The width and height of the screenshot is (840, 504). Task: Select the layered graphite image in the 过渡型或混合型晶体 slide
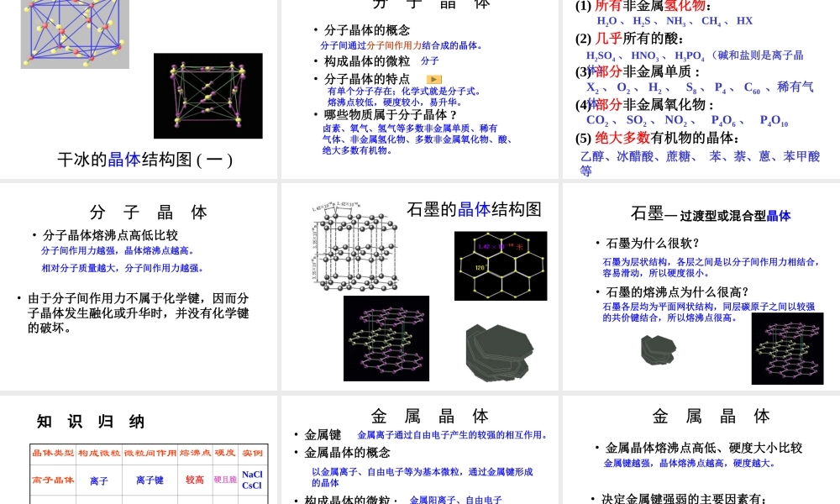787,349
